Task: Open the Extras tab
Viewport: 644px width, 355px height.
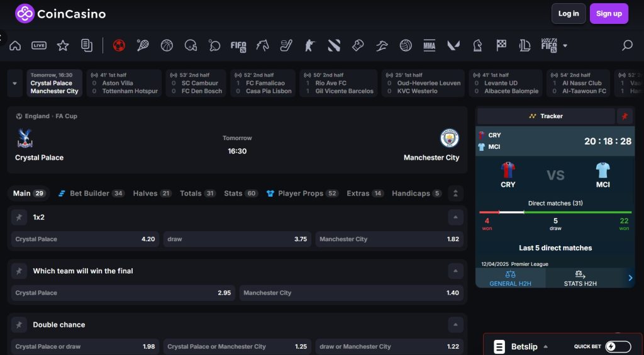Action: [x=365, y=194]
